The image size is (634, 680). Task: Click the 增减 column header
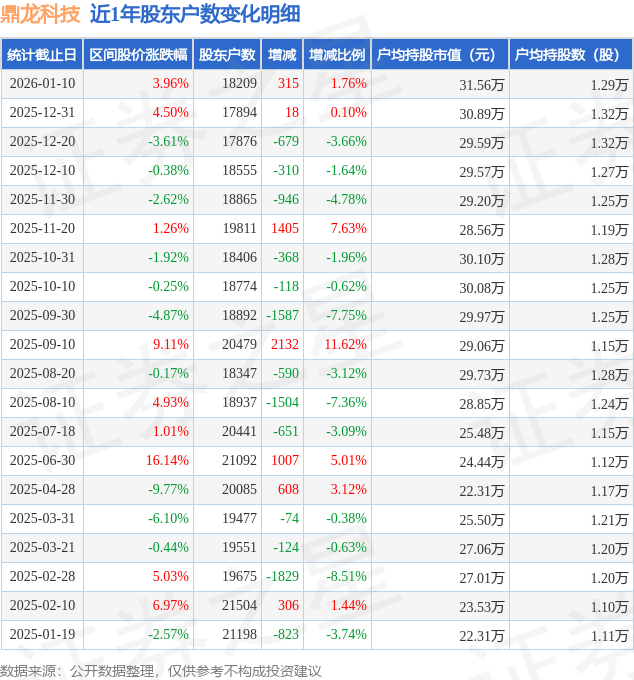282,55
